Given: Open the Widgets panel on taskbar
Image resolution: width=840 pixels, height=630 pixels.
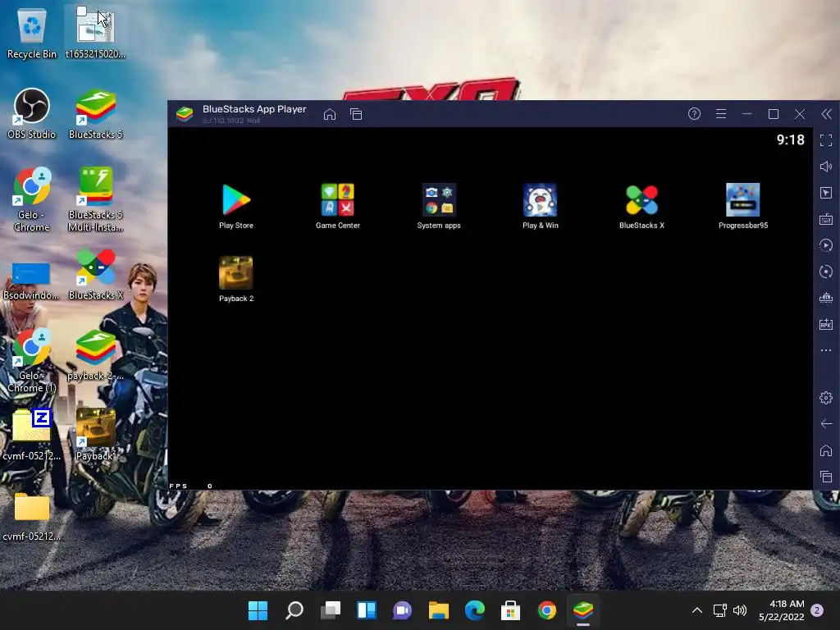Looking at the screenshot, I should [x=367, y=610].
